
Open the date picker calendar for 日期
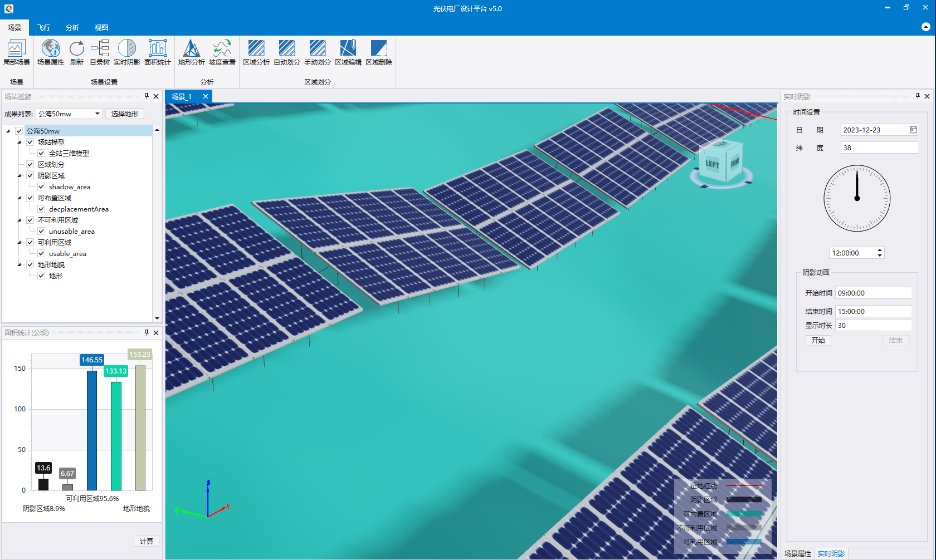(913, 130)
